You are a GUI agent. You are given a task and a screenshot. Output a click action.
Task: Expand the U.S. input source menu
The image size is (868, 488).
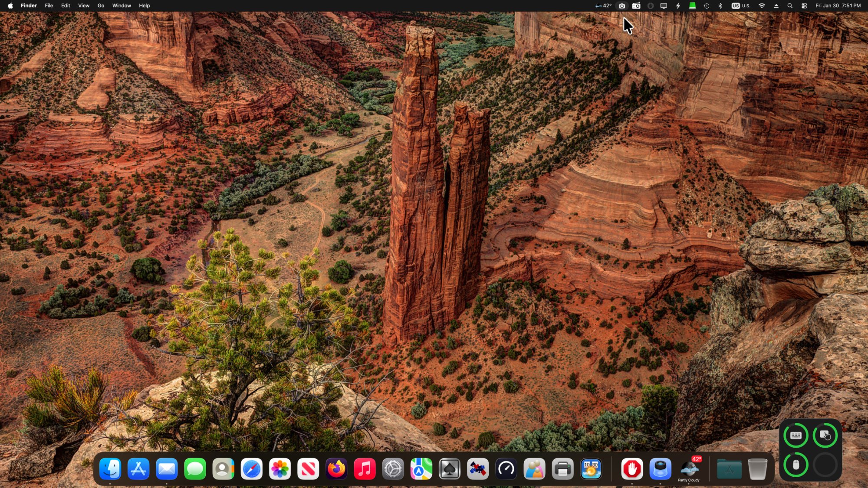click(741, 6)
